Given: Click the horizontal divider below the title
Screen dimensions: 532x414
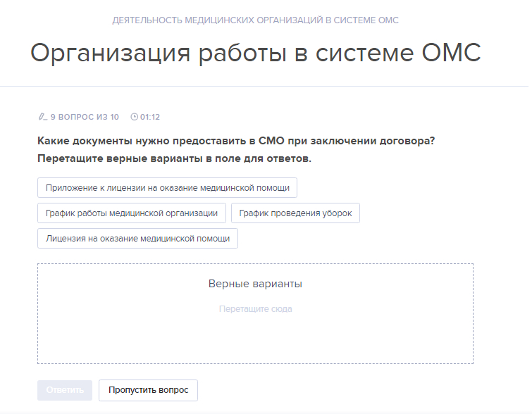Looking at the screenshot, I should (266, 87).
